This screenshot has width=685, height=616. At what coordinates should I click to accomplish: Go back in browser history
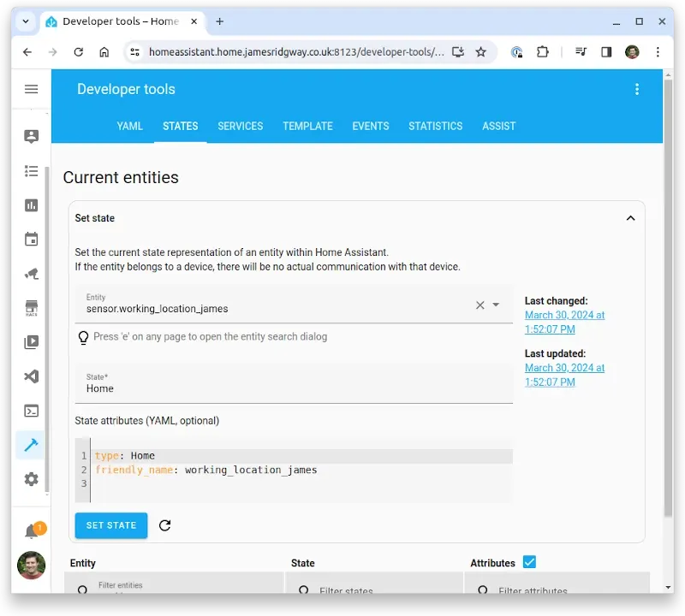tap(27, 52)
